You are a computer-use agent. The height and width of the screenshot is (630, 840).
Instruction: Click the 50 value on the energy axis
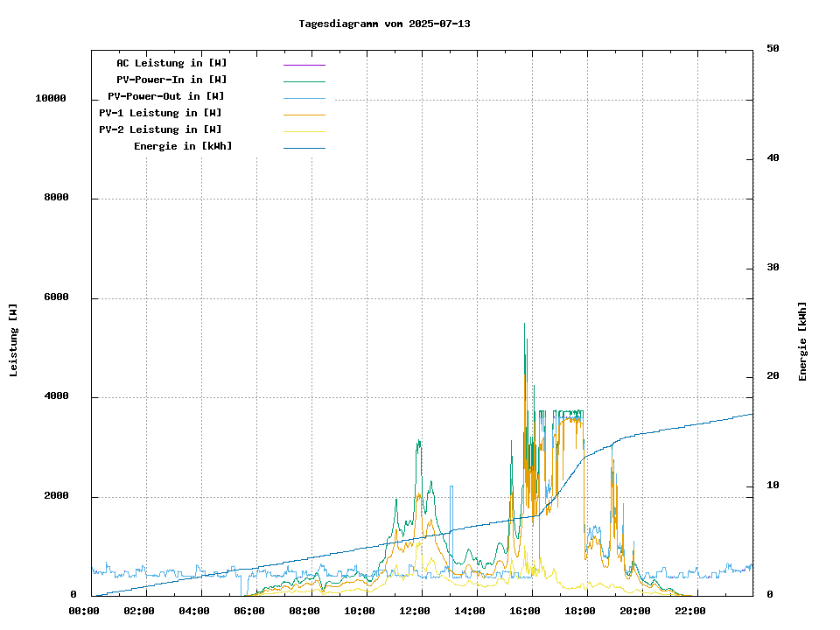pyautogui.click(x=773, y=49)
